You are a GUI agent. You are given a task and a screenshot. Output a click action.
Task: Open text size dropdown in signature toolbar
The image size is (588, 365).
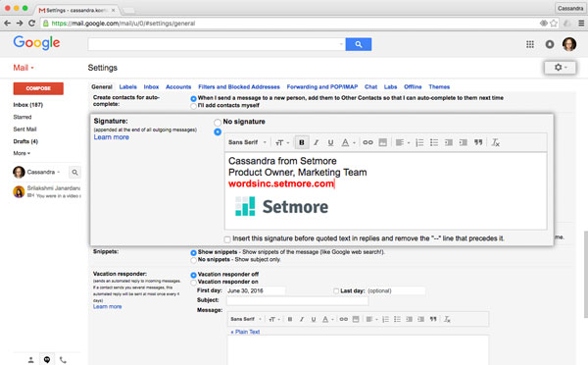(282, 142)
